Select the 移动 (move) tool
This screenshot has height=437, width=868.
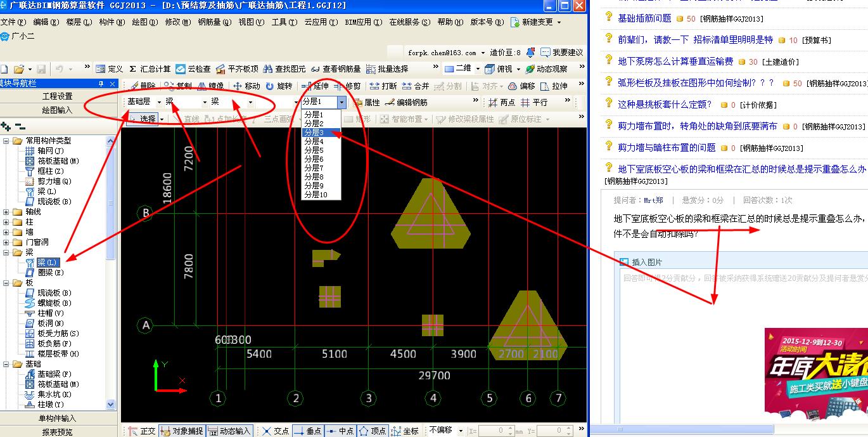tap(246, 86)
